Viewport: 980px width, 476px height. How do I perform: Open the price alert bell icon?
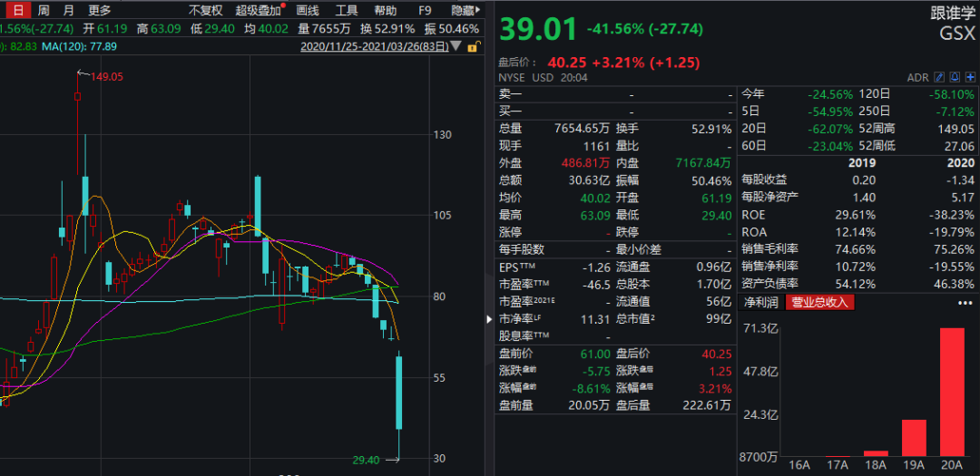click(x=955, y=78)
